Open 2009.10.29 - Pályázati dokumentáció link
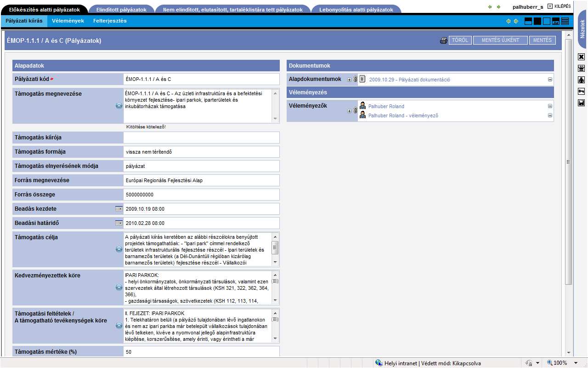588x368 pixels. [x=410, y=80]
